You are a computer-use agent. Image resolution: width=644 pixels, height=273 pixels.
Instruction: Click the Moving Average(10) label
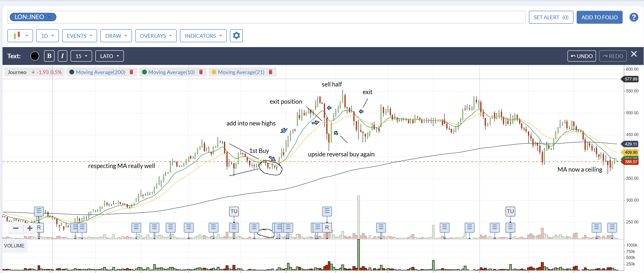[x=172, y=72]
